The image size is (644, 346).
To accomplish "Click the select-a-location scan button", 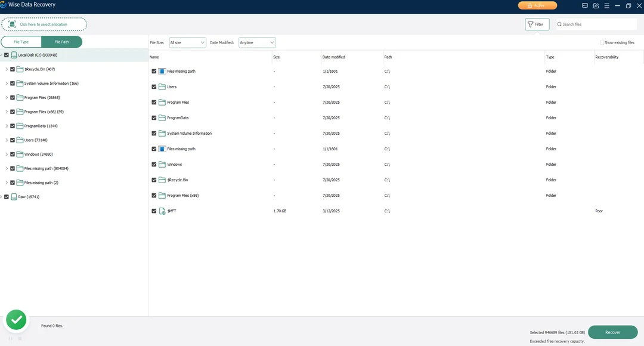I will tap(44, 24).
